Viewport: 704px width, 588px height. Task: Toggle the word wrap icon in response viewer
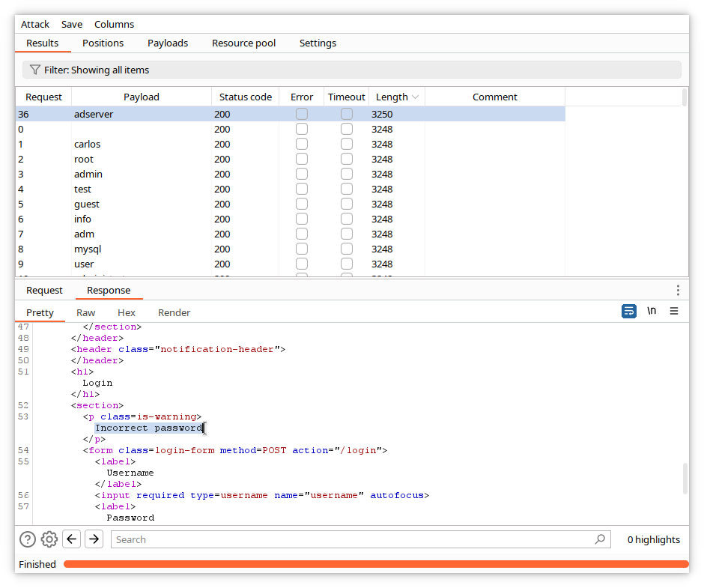click(629, 311)
